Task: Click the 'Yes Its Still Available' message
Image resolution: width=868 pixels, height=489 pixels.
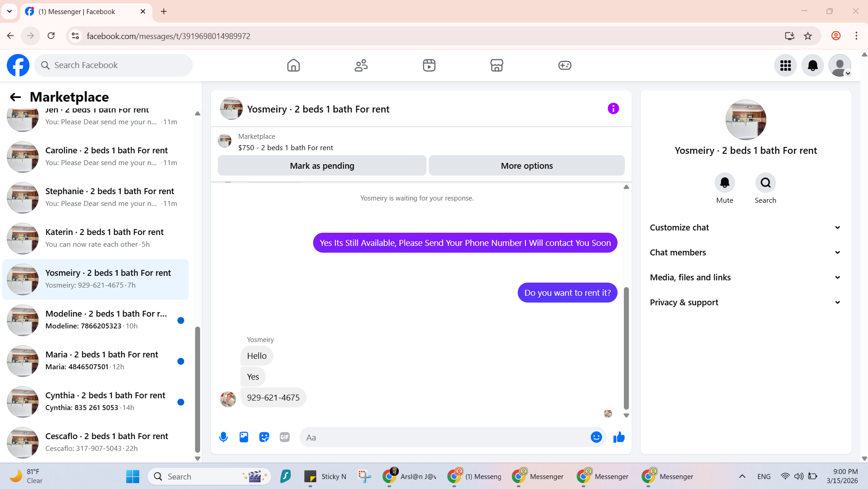Action: click(465, 243)
